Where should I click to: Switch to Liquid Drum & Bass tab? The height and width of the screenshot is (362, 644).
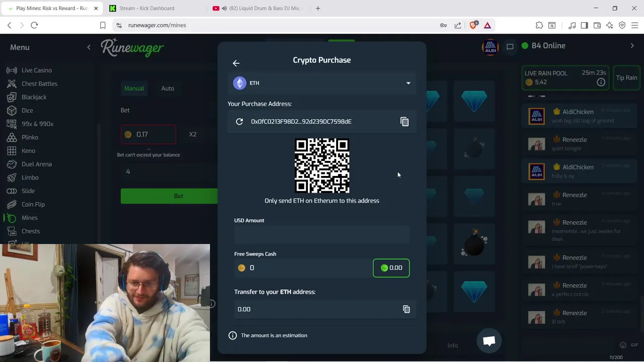click(258, 8)
